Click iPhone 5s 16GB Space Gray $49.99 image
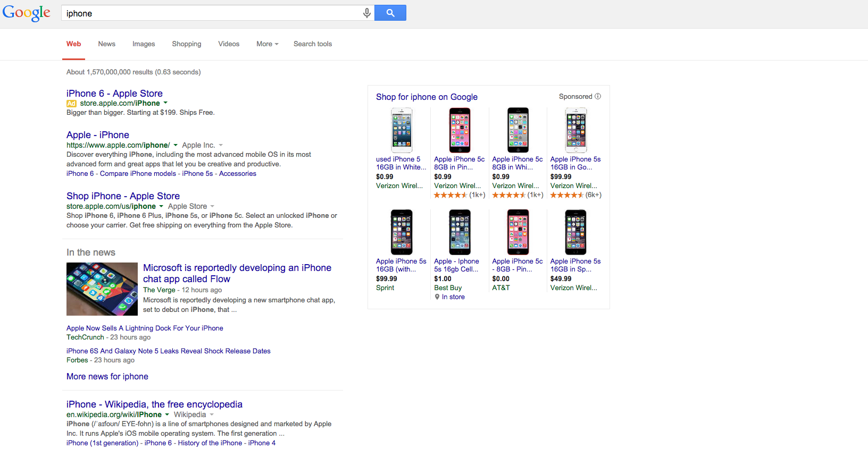Viewport: 868px width, 457px height. [576, 232]
